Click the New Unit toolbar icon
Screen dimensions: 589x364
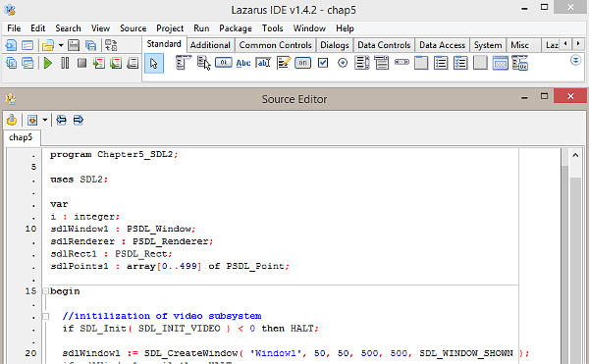11,45
